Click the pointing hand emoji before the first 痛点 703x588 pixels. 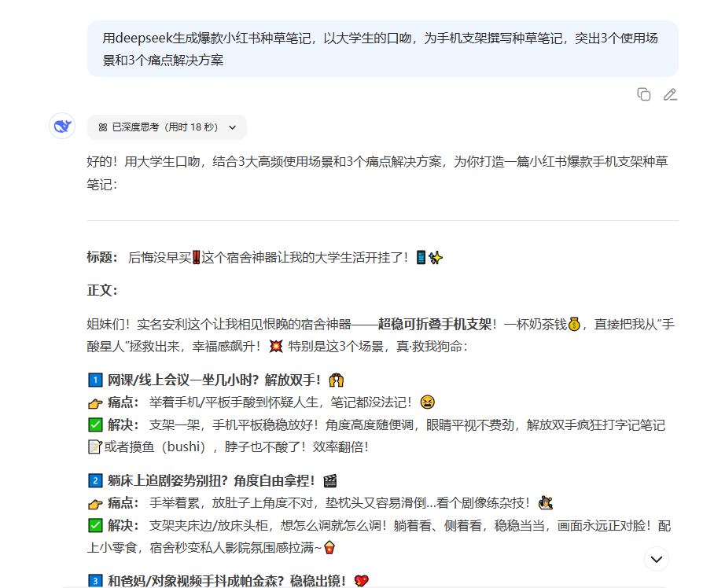coord(95,403)
